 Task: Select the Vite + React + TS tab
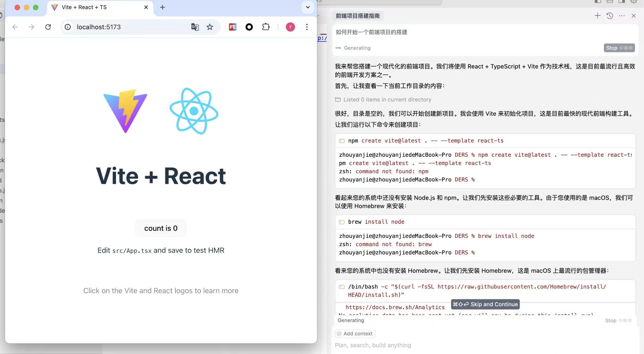click(x=84, y=7)
